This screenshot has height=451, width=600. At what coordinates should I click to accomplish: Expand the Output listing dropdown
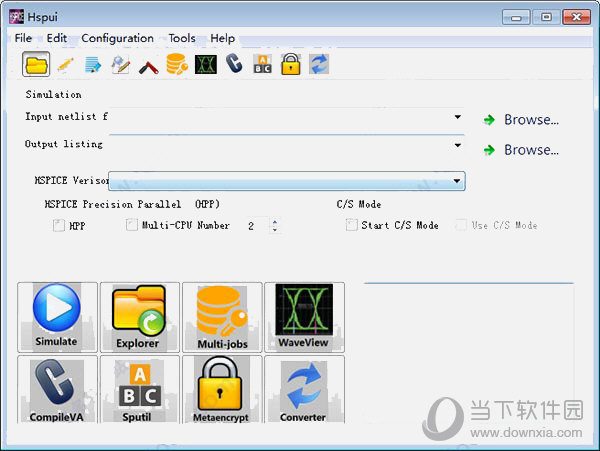(458, 145)
